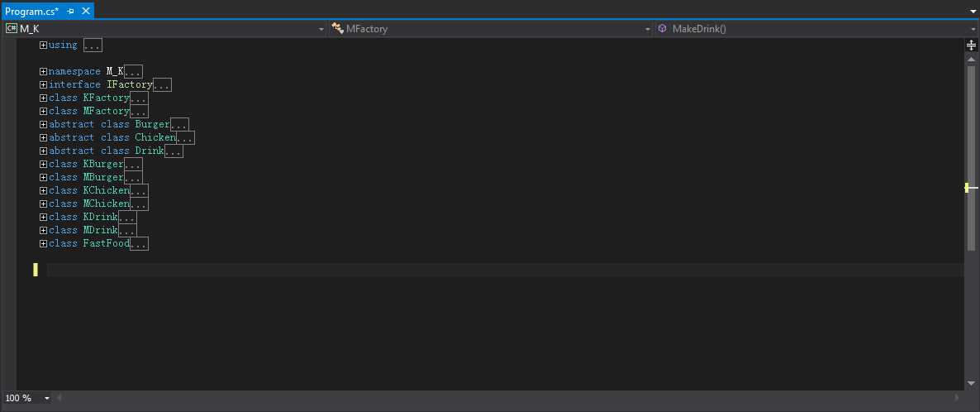Click the horizontal scrollbar left arrow
980x412 pixels.
coord(60,398)
